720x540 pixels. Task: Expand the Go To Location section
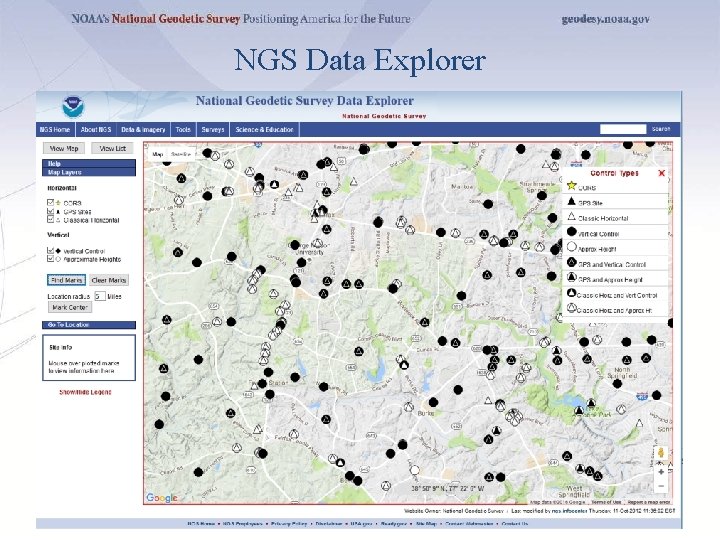point(89,325)
